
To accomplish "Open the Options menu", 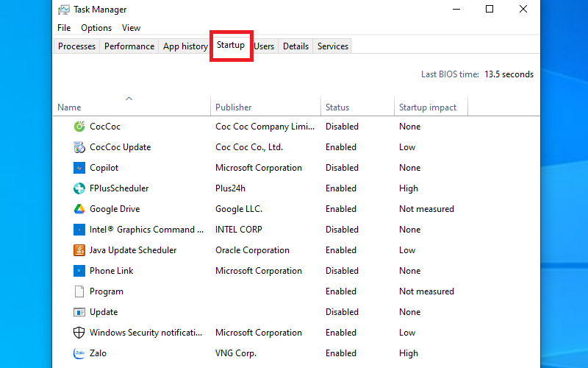I will click(96, 28).
